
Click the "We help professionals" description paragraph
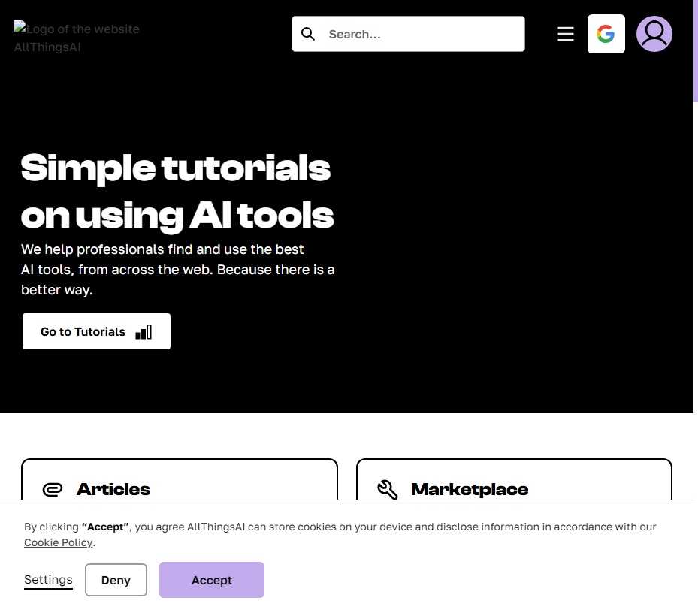(177, 270)
